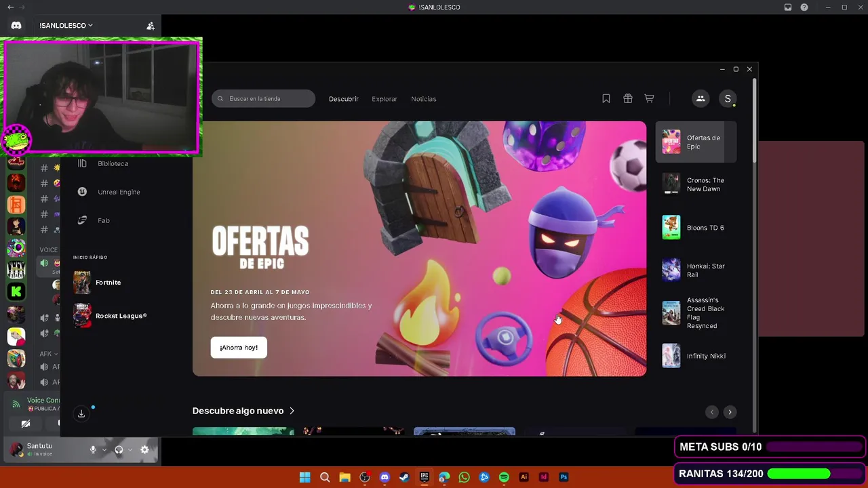Click previous arrow of Descubre algo nuevo
This screenshot has width=868, height=488.
[x=711, y=412]
